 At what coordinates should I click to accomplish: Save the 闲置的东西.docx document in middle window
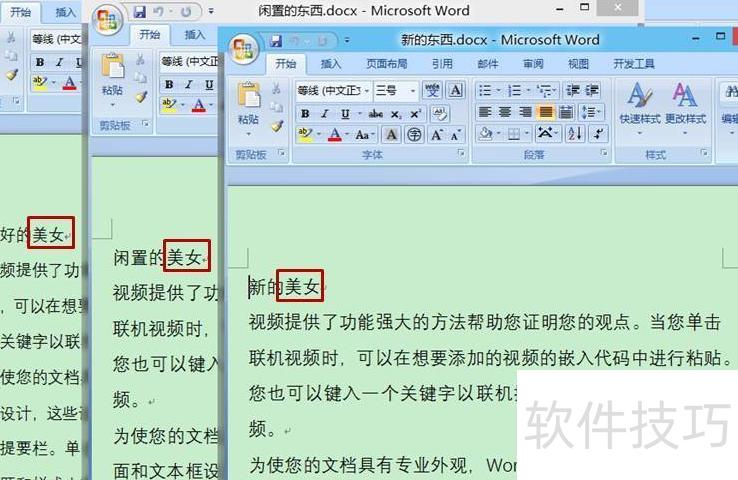click(x=139, y=11)
